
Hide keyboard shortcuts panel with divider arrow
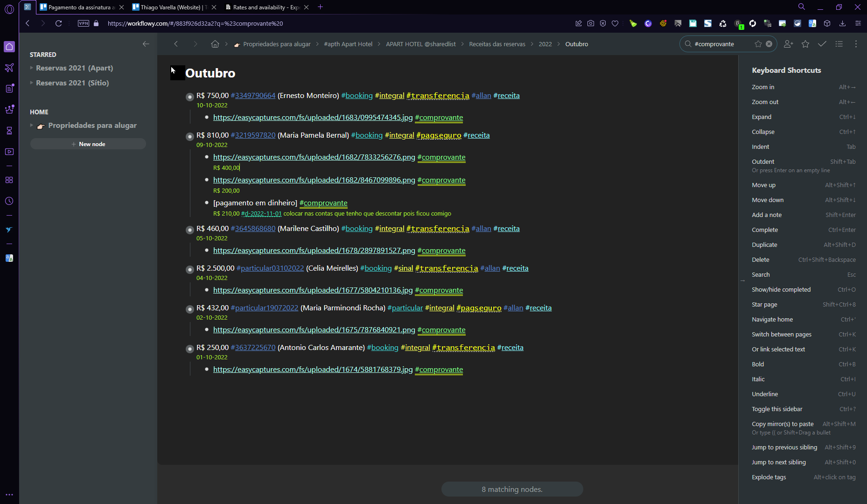tap(742, 281)
